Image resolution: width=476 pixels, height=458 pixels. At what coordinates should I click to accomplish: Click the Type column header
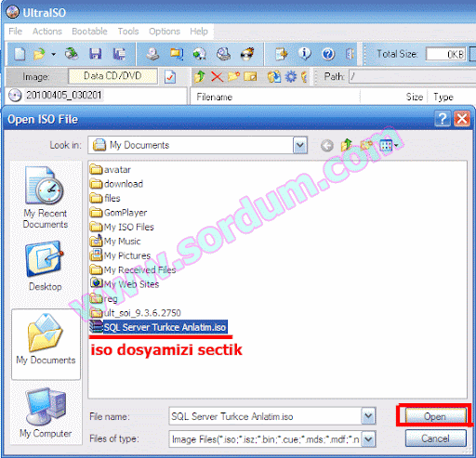click(443, 97)
